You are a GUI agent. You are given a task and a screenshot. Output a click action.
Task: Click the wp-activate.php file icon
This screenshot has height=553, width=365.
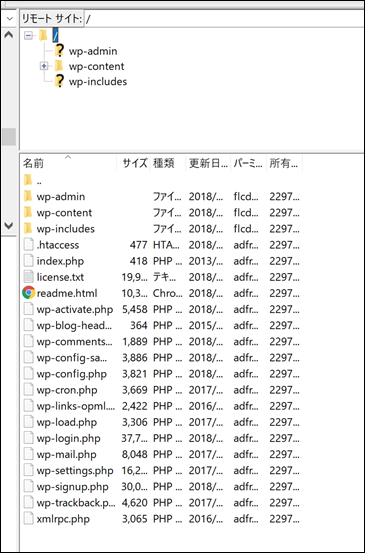pos(29,309)
